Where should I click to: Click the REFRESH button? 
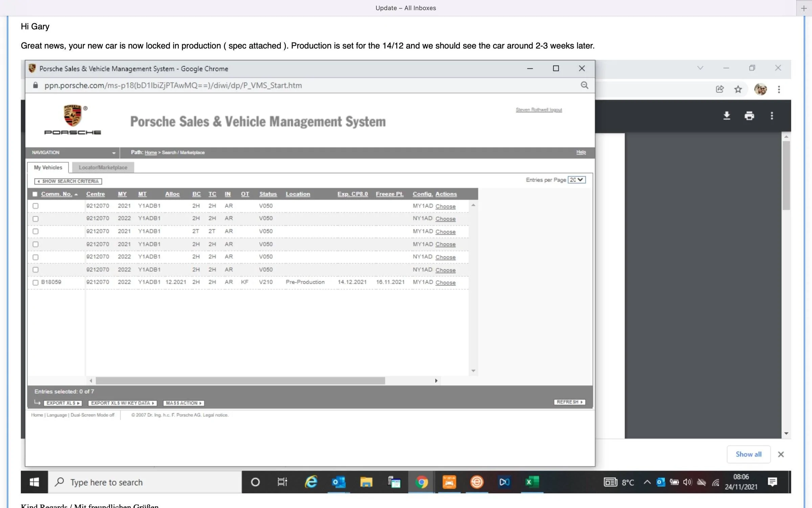point(569,402)
